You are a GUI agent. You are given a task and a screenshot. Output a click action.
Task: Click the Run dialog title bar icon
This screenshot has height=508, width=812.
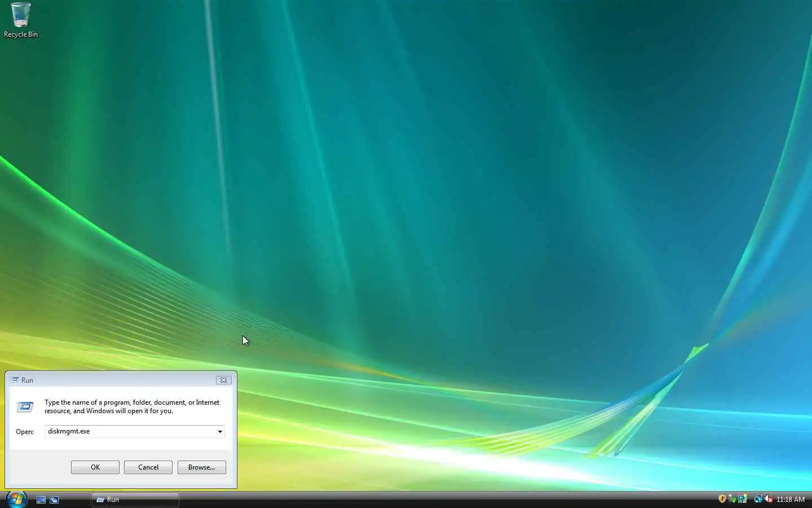[15, 380]
